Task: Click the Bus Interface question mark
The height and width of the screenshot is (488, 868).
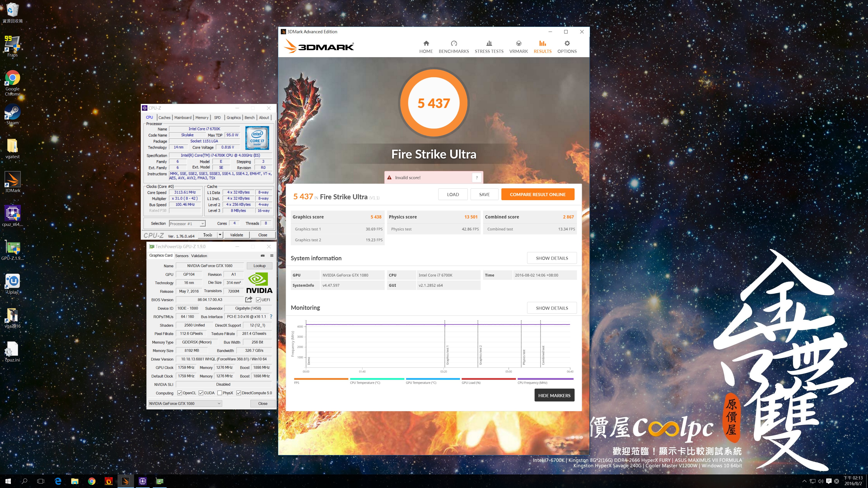Action: coord(271,317)
